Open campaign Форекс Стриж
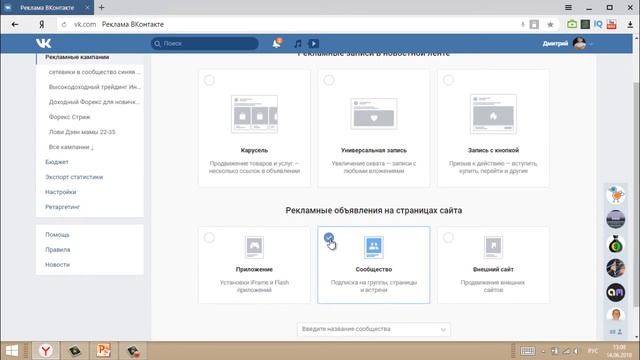 point(69,117)
